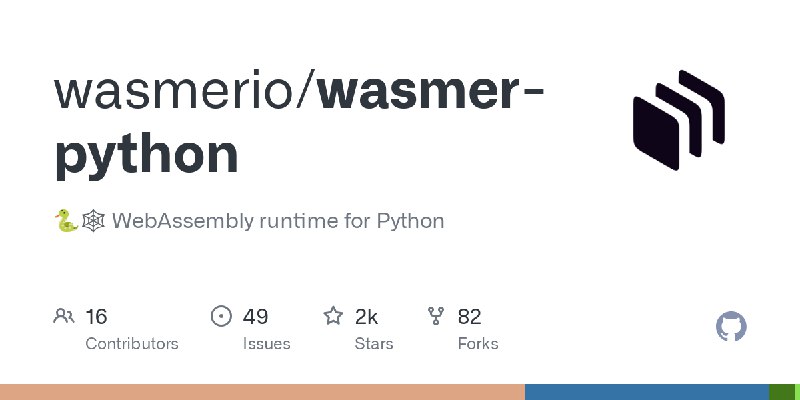
Task: Click the 2k stars count
Action: pyautogui.click(x=366, y=317)
